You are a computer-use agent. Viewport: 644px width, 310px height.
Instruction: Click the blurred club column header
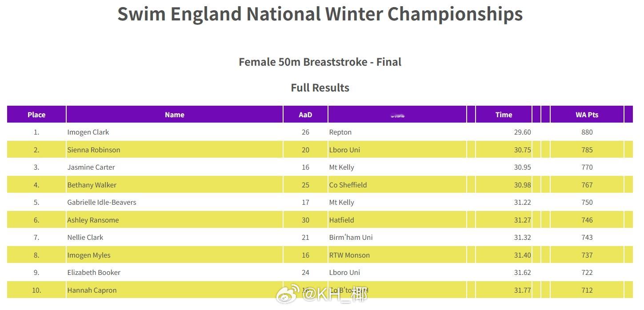click(397, 115)
